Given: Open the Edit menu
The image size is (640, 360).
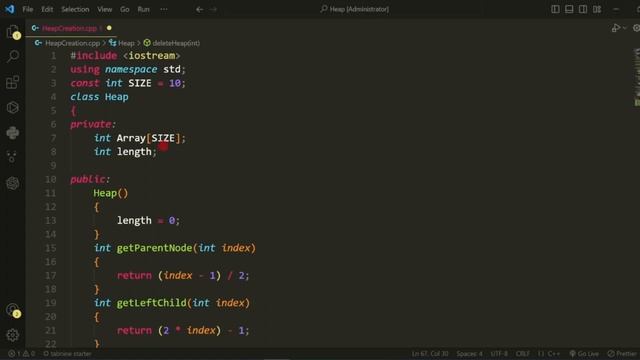Looking at the screenshot, I should pyautogui.click(x=47, y=9).
